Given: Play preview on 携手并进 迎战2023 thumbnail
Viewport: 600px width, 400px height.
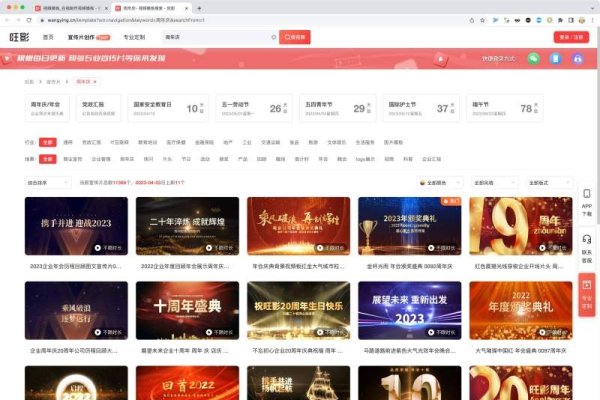Looking at the screenshot, I should pos(98,248).
